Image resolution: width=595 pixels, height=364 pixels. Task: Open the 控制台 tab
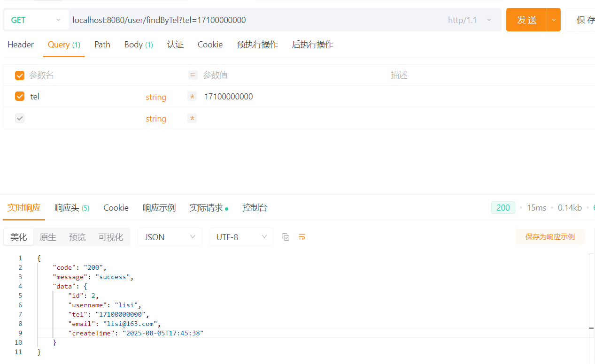point(255,208)
